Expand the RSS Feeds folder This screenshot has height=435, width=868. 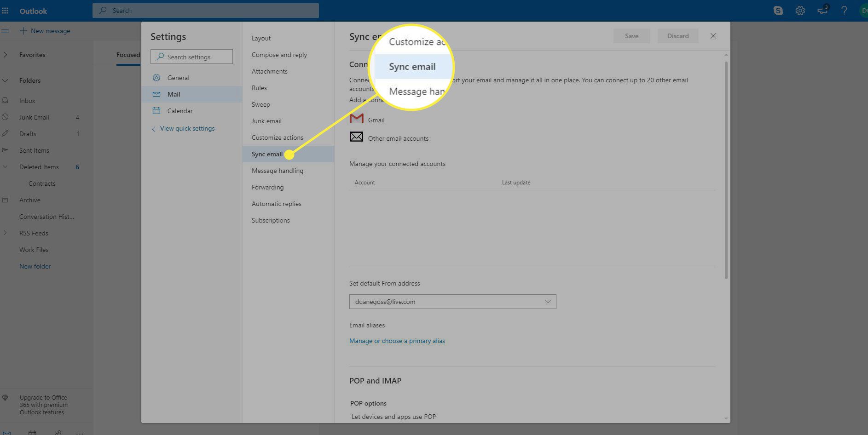[x=5, y=233]
